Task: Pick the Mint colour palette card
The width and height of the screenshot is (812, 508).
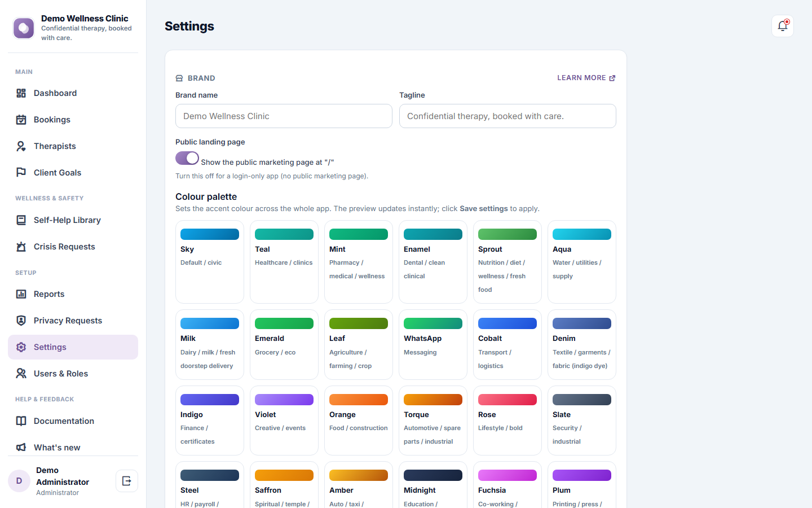Action: point(359,262)
